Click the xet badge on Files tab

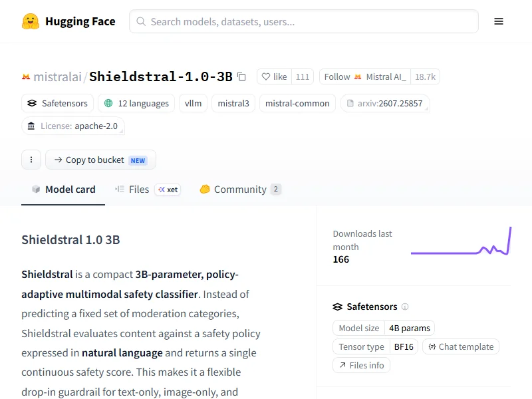(168, 190)
